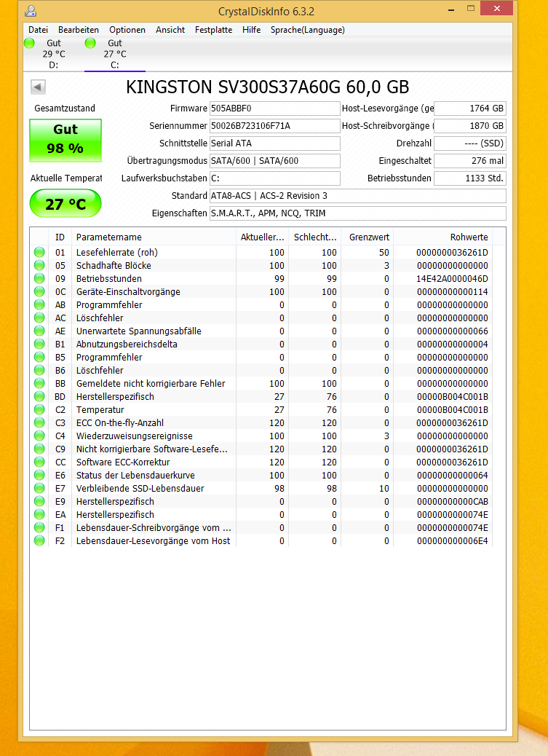This screenshot has width=548, height=756.
Task: Click the Parametername column header
Action: [x=154, y=237]
